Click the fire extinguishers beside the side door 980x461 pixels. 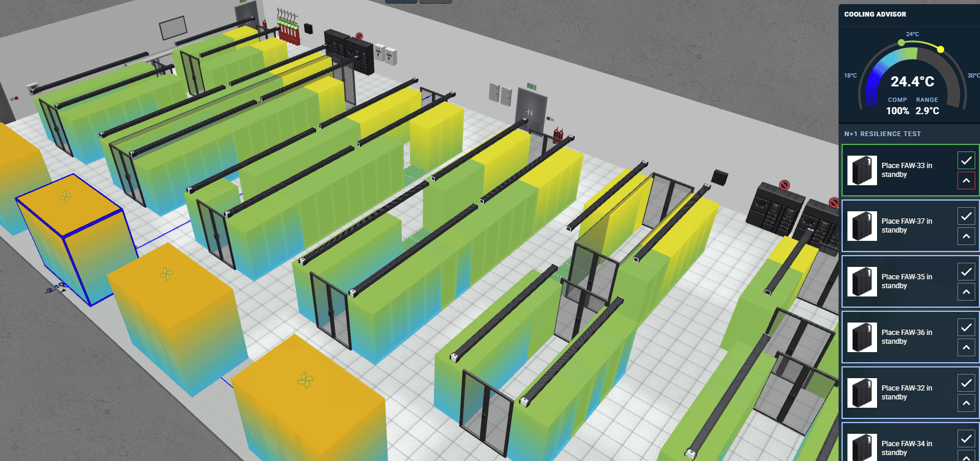[557, 135]
